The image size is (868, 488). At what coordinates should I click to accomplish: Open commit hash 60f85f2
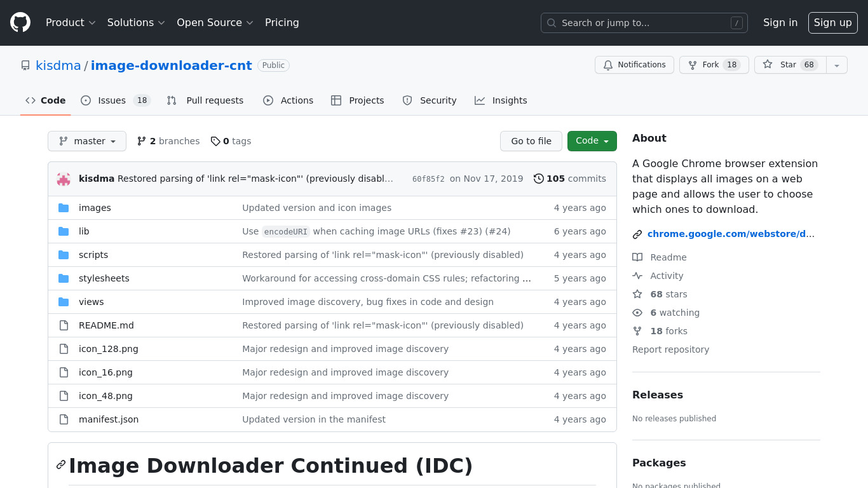[x=428, y=179]
